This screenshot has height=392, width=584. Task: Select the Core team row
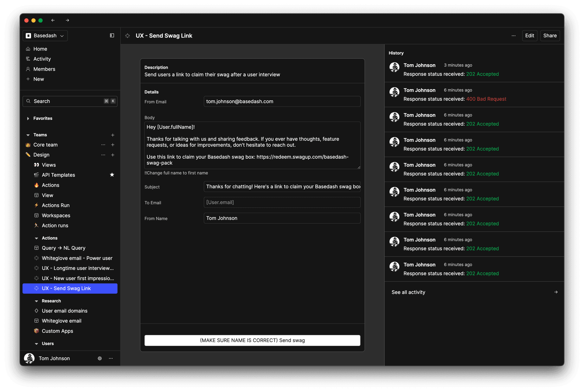coord(70,145)
